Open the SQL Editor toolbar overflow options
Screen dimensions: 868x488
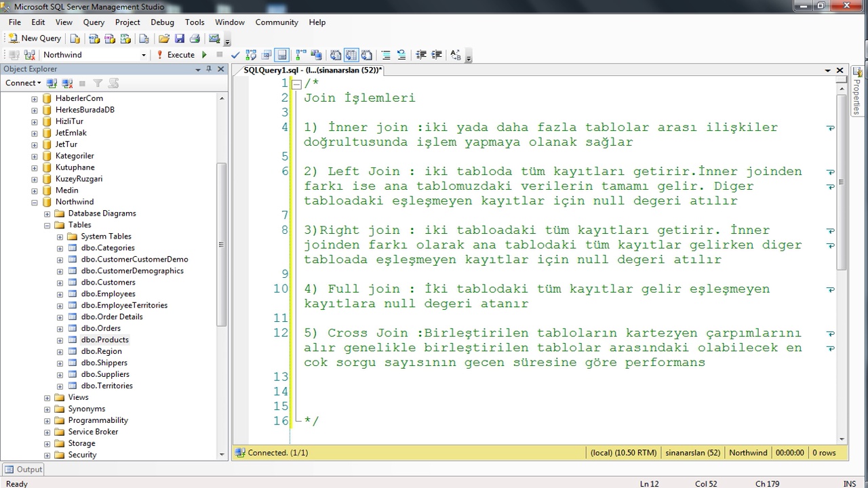pos(469,57)
